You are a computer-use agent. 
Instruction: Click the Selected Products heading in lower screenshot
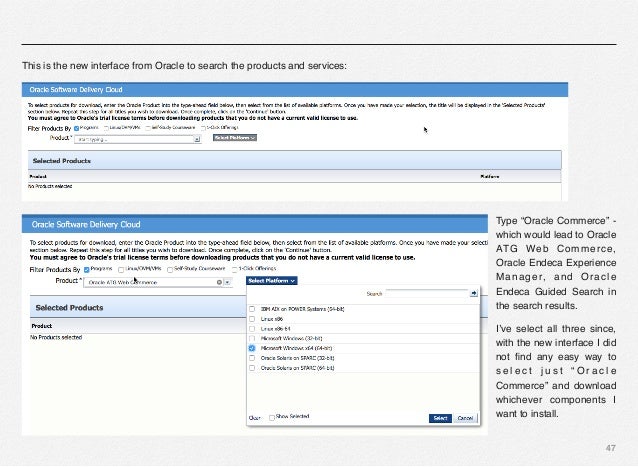click(69, 308)
